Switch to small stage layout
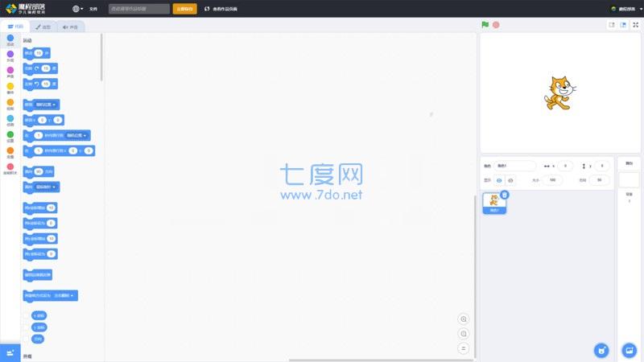 612,25
